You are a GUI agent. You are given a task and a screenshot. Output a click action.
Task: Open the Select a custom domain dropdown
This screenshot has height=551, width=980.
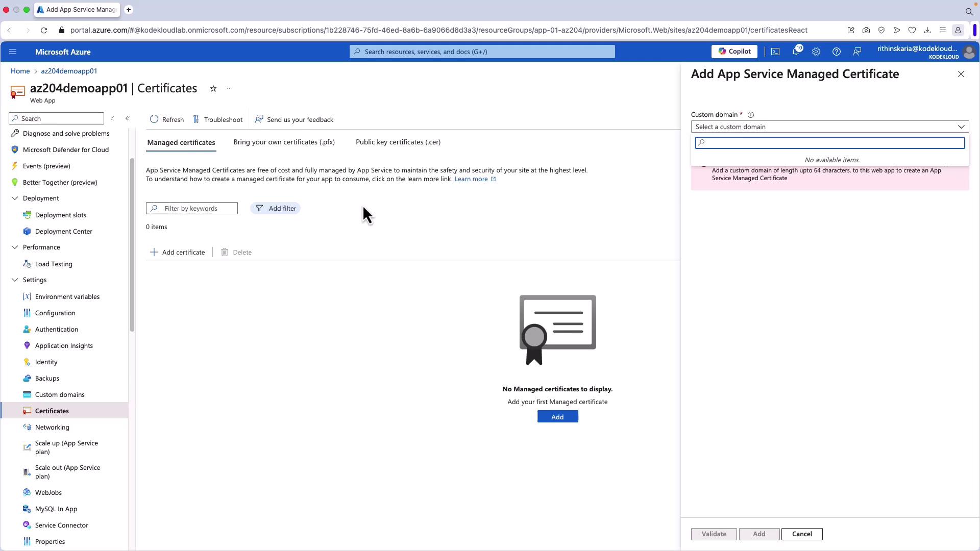click(829, 127)
